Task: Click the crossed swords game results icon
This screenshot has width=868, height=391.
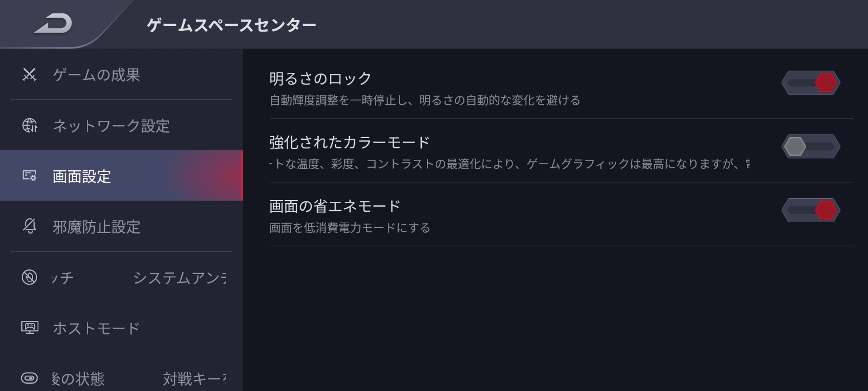Action: [x=29, y=74]
